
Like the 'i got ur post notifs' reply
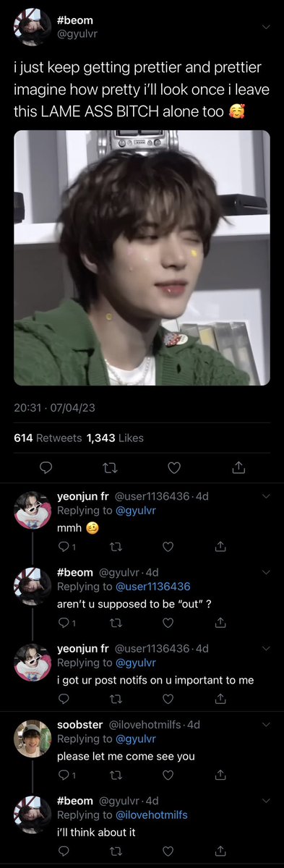pyautogui.click(x=168, y=699)
